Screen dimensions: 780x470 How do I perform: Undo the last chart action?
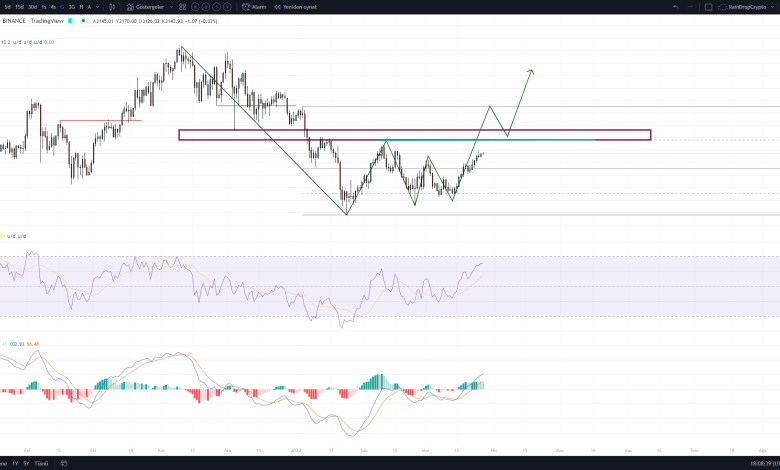tap(675, 7)
